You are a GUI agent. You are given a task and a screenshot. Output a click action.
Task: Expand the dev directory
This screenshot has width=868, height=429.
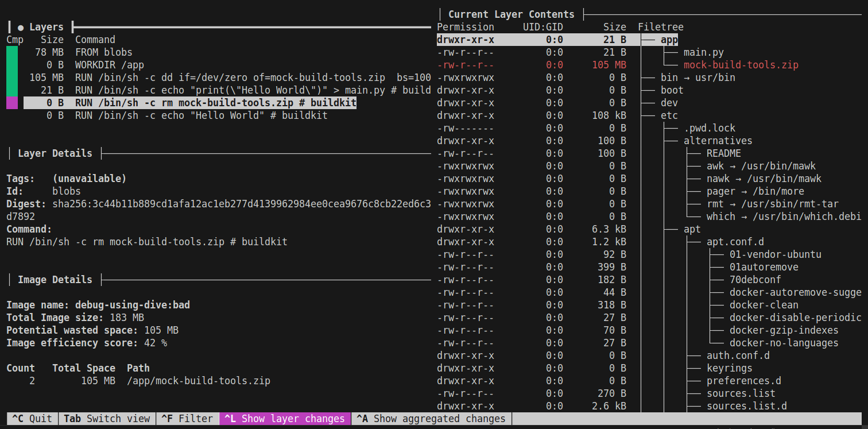(669, 103)
